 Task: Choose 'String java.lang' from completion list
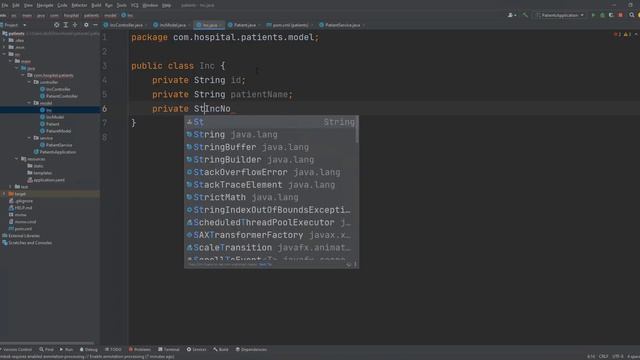[271, 135]
